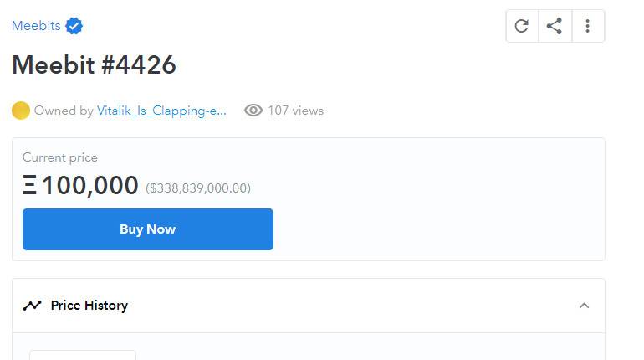
Task: Click the 107 views count
Action: point(295,111)
